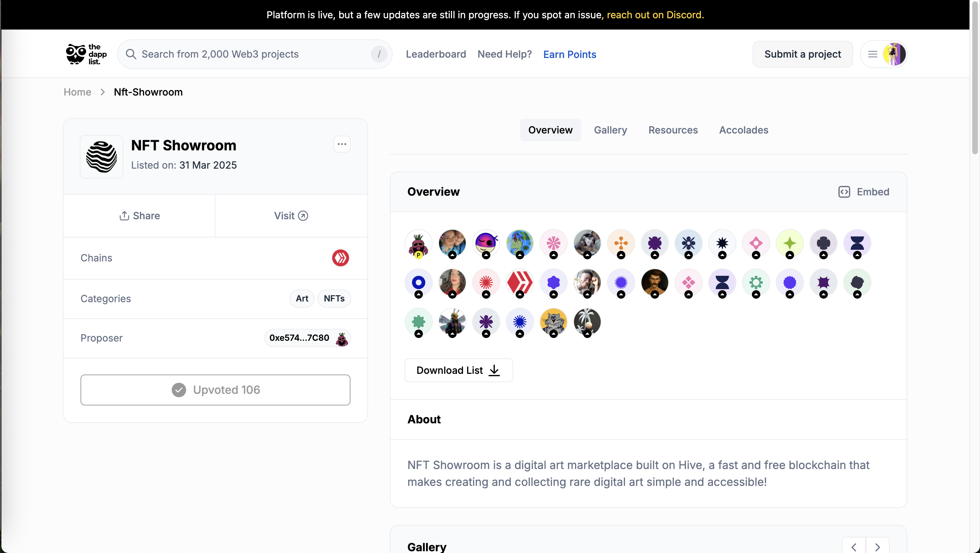This screenshot has width=980, height=553.
Task: Click the cat with sunglasses voter avatar
Action: pyautogui.click(x=554, y=322)
